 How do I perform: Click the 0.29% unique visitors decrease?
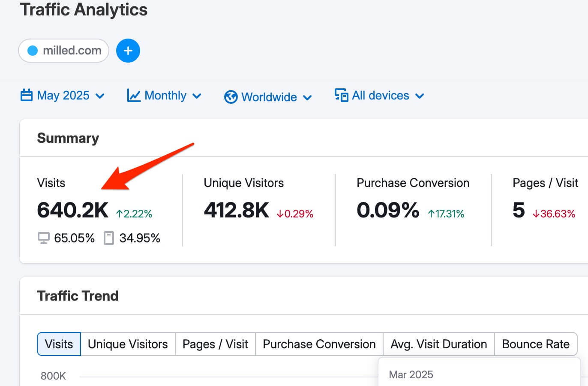point(295,214)
